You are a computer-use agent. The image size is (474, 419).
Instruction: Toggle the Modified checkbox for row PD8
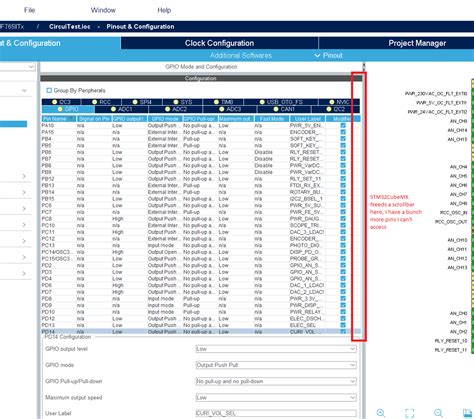[343, 299]
